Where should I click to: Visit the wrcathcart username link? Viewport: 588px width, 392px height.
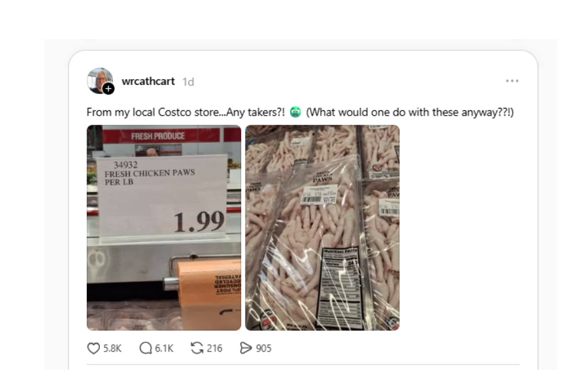[148, 82]
